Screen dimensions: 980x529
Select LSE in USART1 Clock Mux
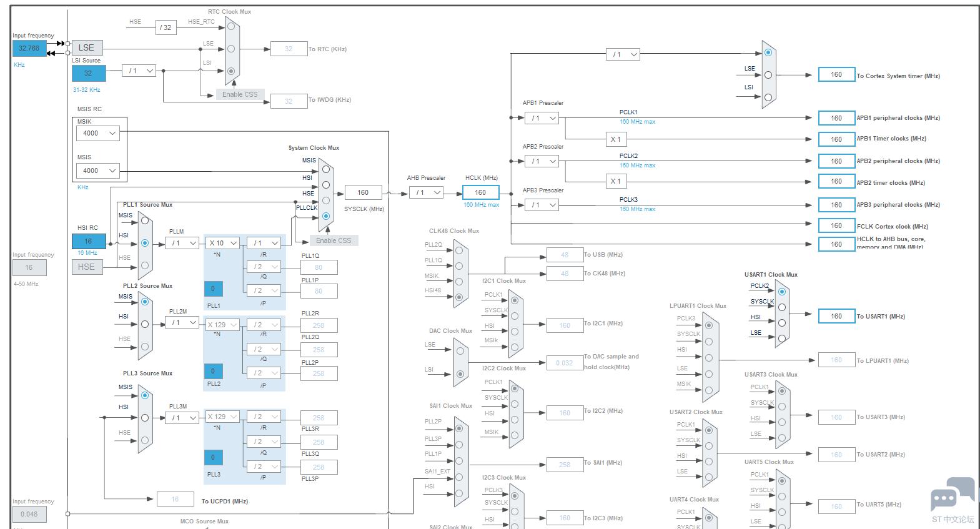(x=782, y=339)
